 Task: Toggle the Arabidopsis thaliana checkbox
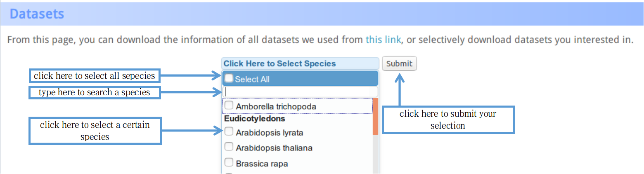pyautogui.click(x=229, y=147)
